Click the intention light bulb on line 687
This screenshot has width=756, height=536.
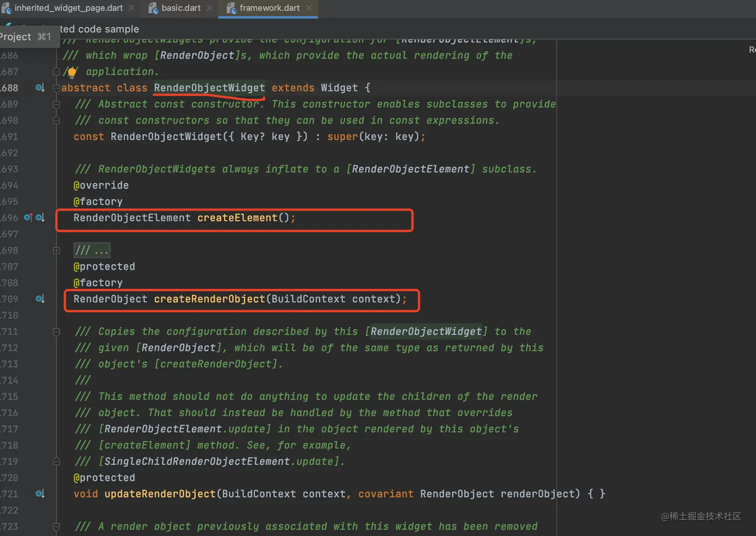click(x=72, y=73)
